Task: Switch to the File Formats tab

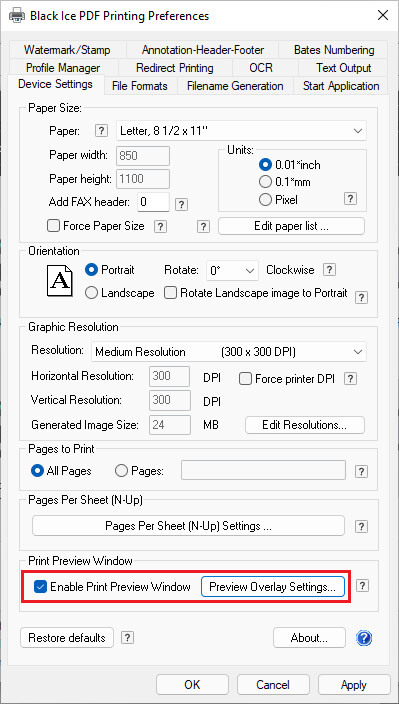Action: (140, 86)
